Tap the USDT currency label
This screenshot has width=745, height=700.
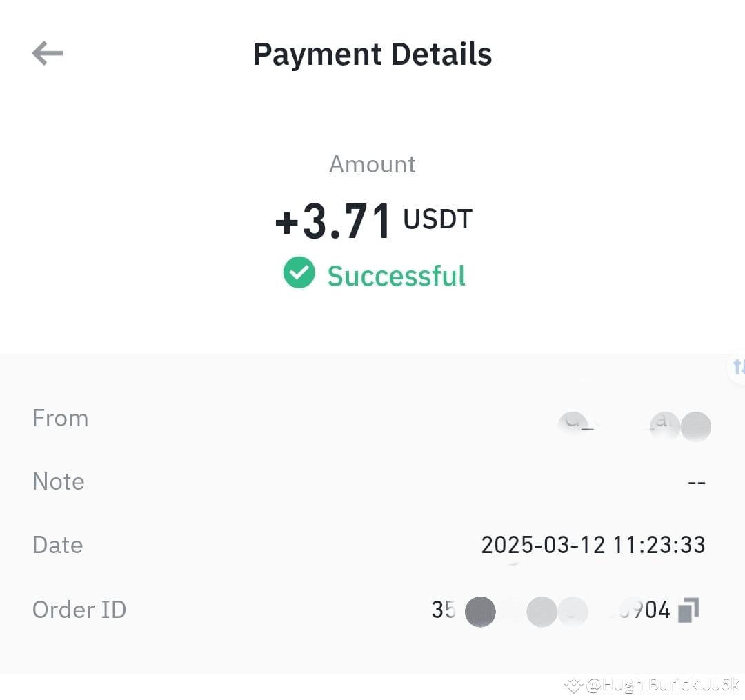coord(437,219)
